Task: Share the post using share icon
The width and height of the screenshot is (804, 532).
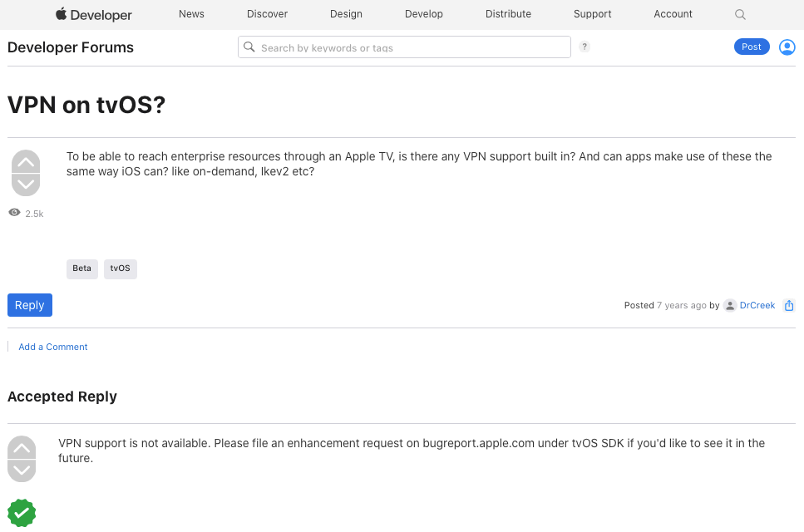Action: click(x=789, y=305)
